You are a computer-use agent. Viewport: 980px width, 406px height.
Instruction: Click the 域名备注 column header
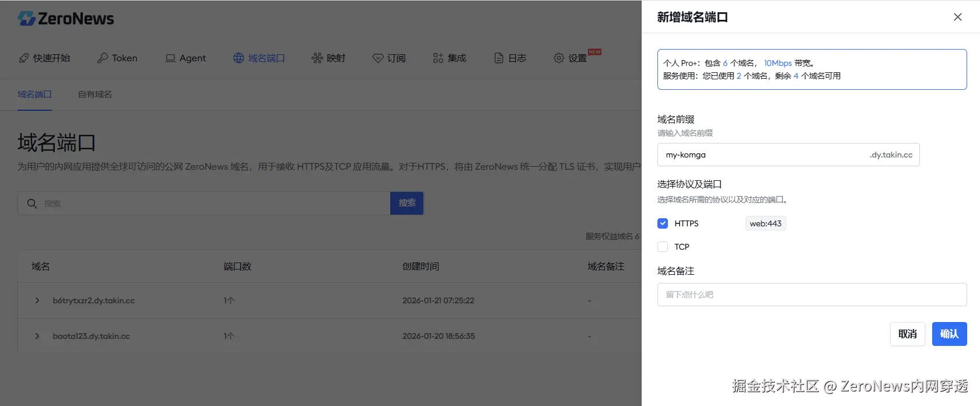(606, 266)
